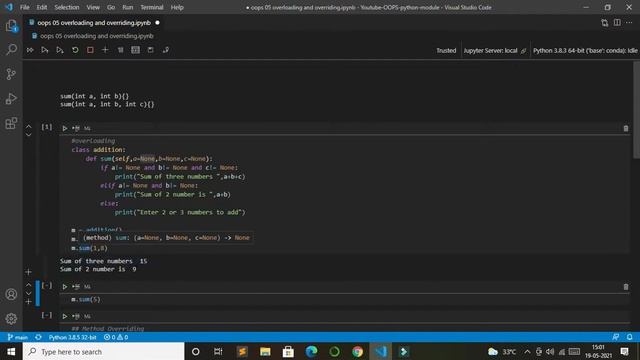Move cell [1] up
The width and height of the screenshot is (640, 360).
click(28, 127)
